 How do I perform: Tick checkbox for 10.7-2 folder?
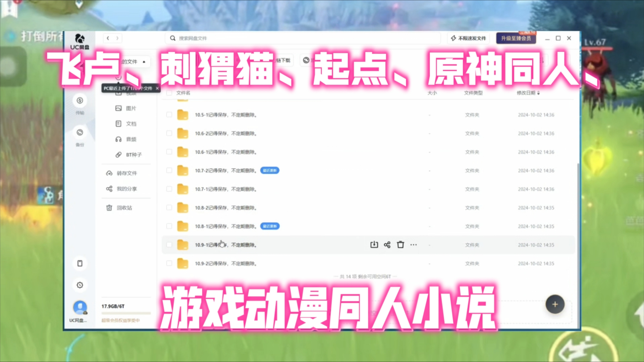point(169,171)
